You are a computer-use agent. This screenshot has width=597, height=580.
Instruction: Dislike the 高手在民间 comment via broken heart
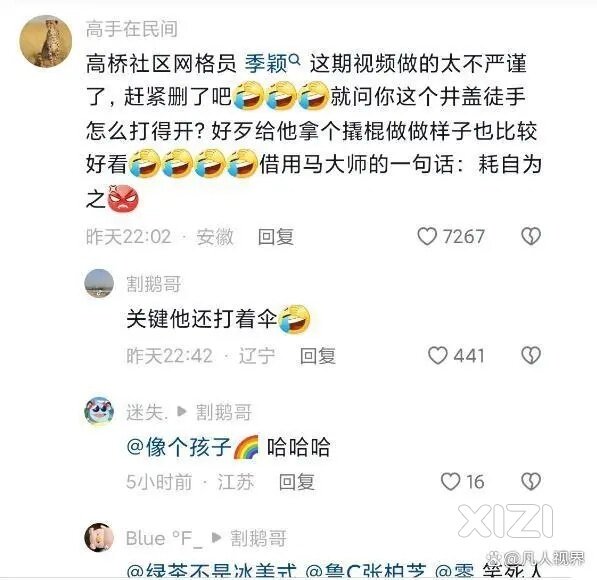(x=531, y=236)
